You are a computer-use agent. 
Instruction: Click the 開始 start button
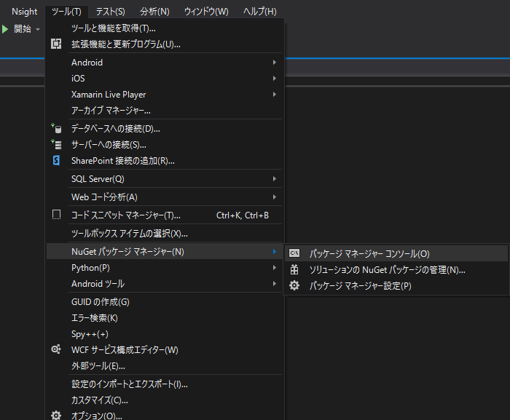point(17,29)
